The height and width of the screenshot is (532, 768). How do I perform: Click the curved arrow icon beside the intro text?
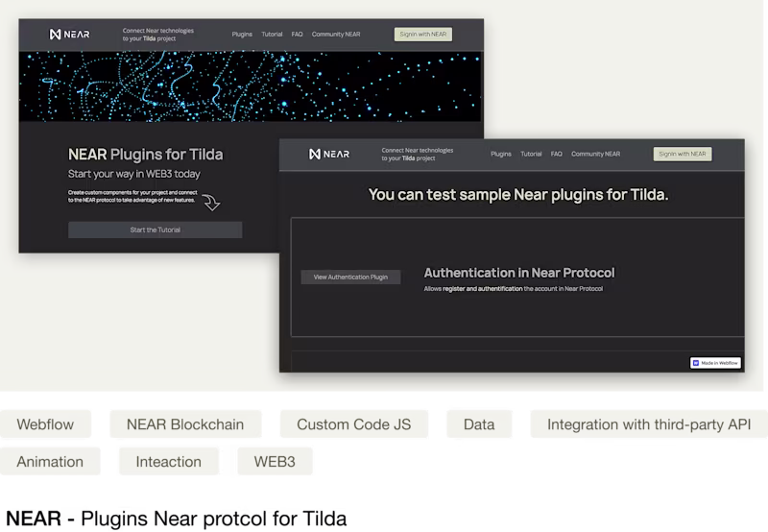(x=211, y=202)
